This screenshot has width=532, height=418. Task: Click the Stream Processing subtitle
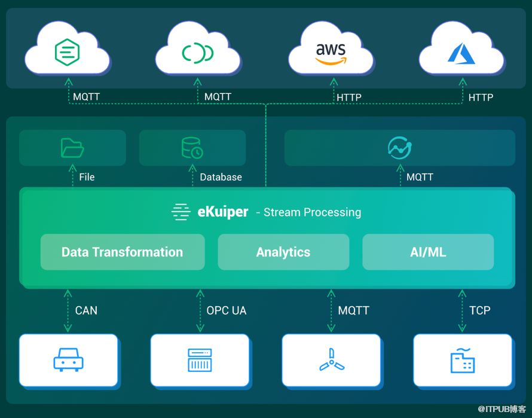pos(312,212)
